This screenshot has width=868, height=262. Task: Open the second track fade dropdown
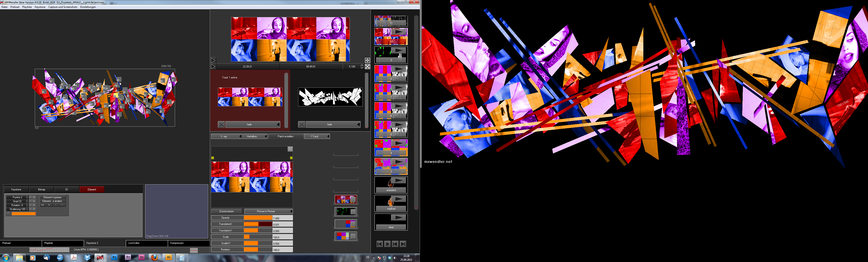(333, 124)
